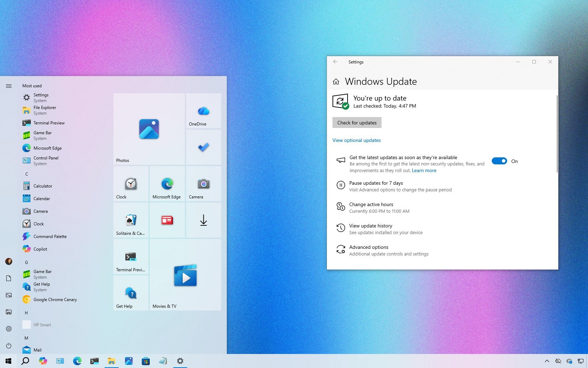This screenshot has height=368, width=588.
Task: Click the Power button in Start sidebar
Action: [9, 346]
